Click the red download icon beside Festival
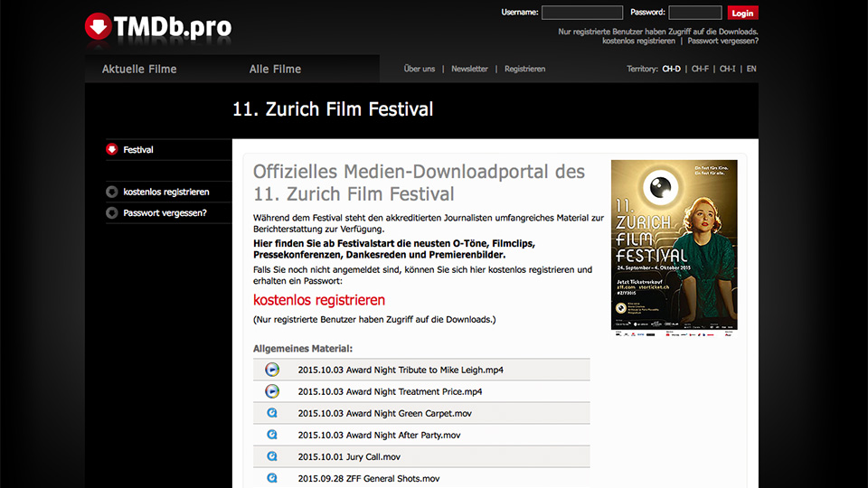 tap(112, 150)
